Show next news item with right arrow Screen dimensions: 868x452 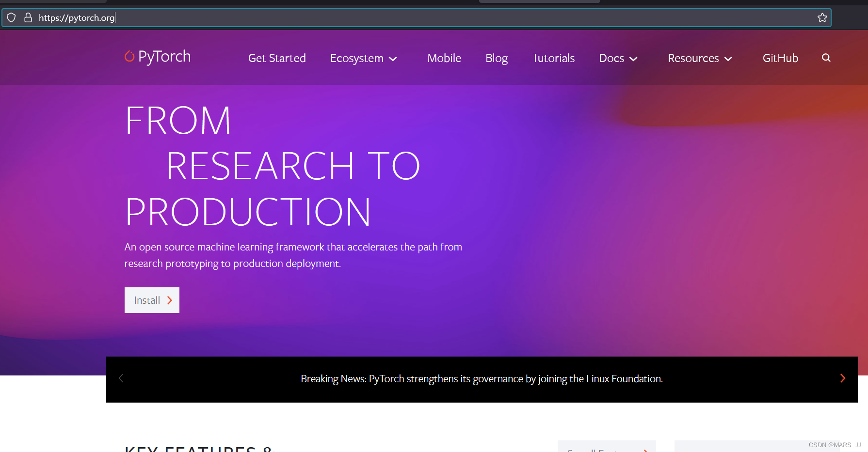(843, 378)
